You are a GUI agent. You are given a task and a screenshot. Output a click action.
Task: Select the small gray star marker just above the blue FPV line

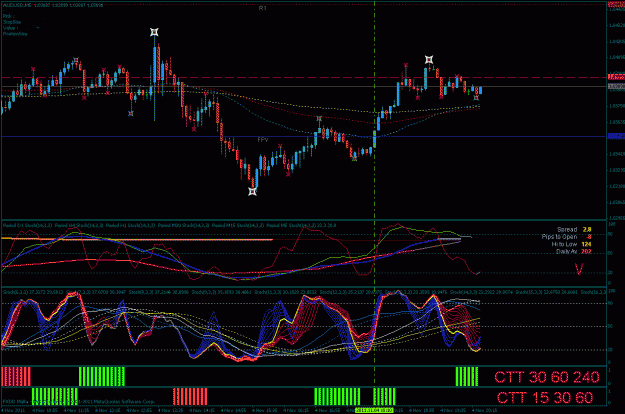click(319, 118)
